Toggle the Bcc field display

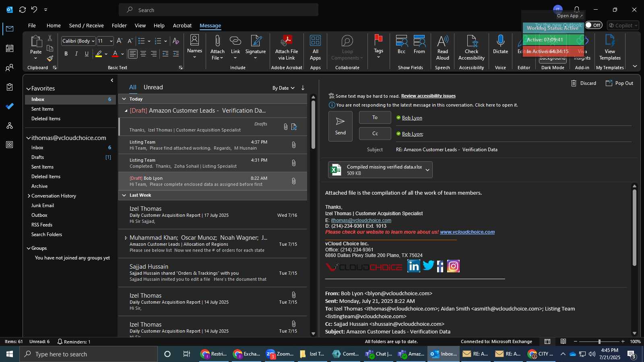401,44
